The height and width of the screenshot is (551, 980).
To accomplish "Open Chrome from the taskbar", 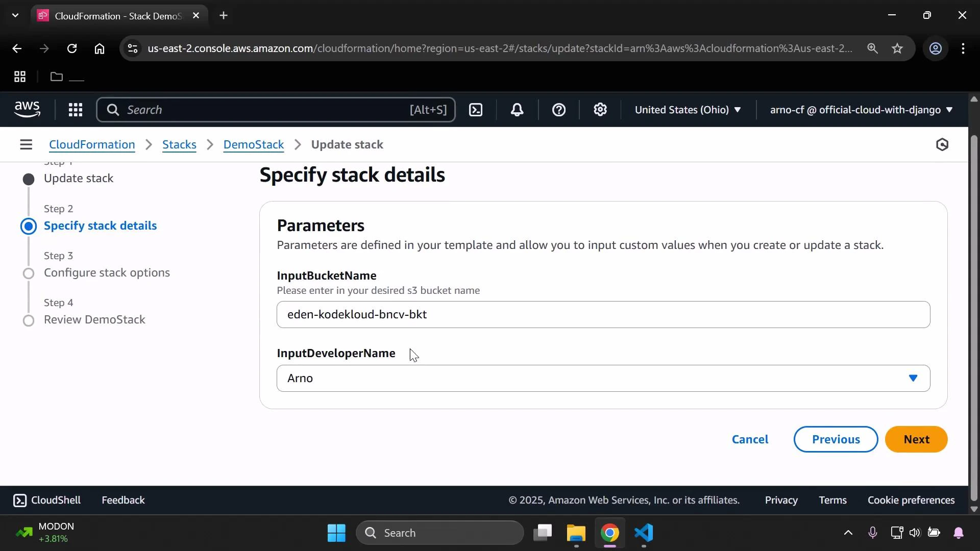I will [610, 533].
